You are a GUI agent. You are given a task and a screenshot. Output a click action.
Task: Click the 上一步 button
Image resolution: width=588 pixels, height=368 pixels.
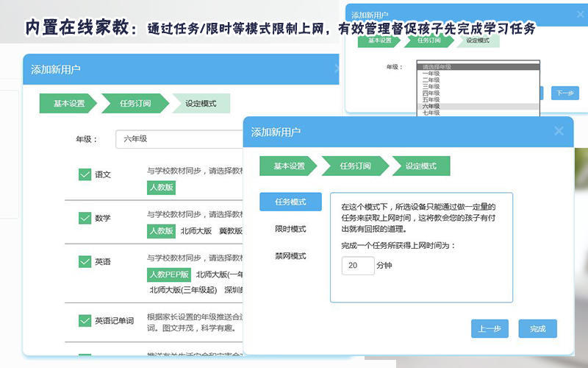point(490,328)
